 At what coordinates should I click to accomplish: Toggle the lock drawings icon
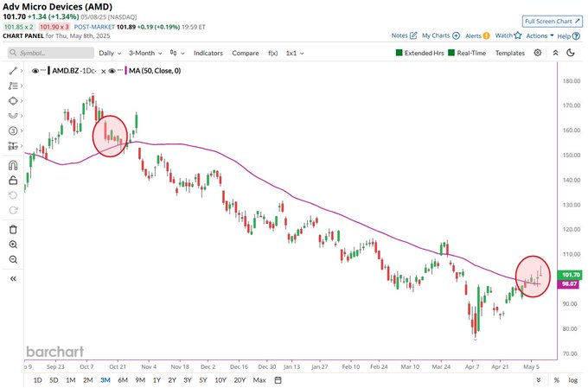[13, 181]
